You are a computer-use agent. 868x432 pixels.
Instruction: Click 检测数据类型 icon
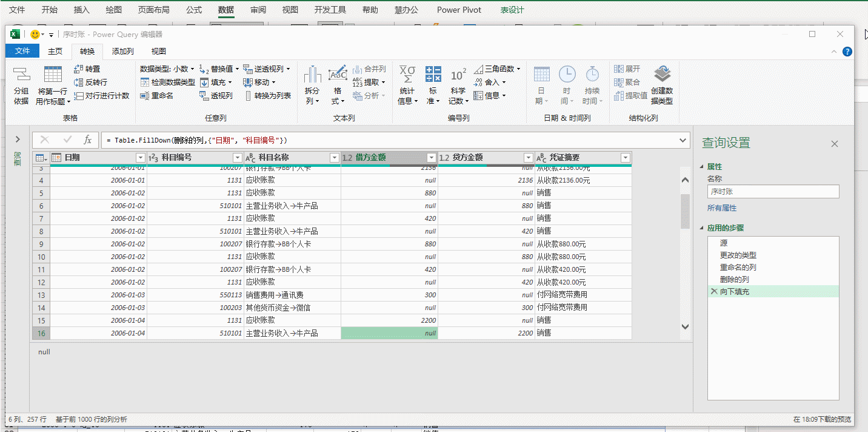click(x=145, y=82)
